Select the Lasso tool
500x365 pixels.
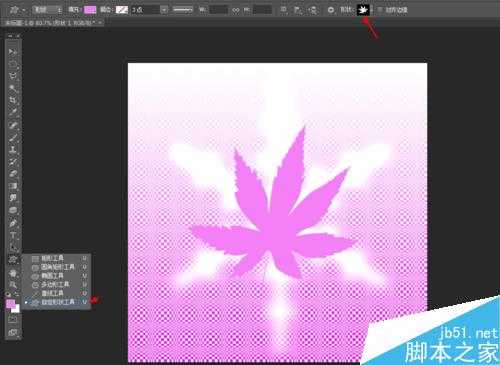(13, 76)
